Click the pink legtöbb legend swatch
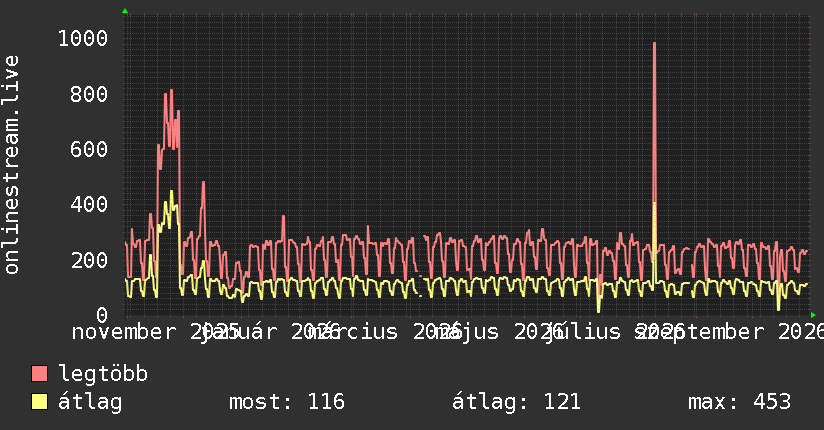The height and width of the screenshot is (430, 824). (x=39, y=373)
